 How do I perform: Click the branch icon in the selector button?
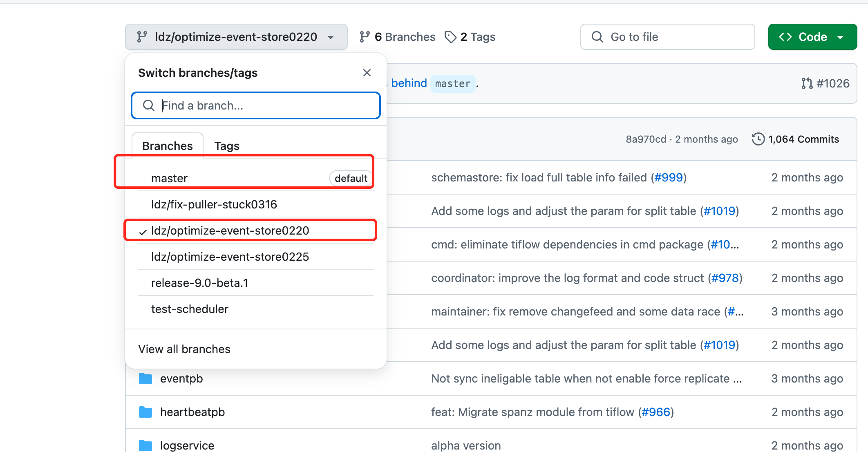coord(142,37)
